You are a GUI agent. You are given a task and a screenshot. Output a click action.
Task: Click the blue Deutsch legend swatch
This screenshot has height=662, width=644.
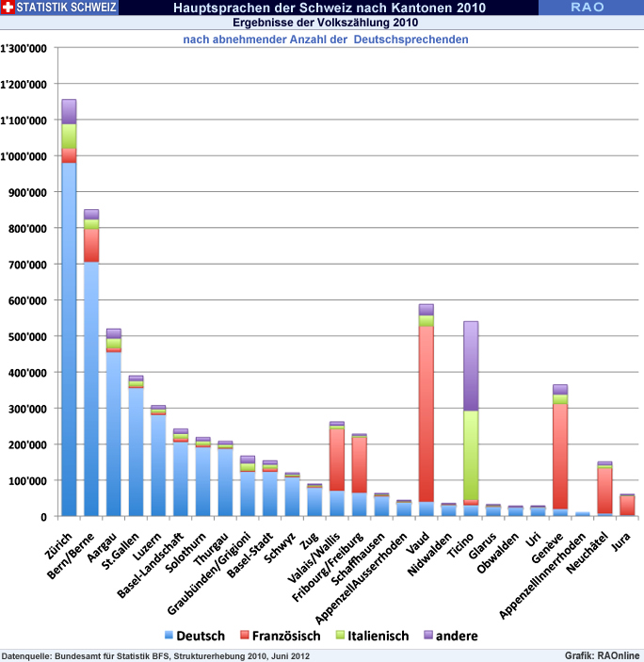(169, 636)
